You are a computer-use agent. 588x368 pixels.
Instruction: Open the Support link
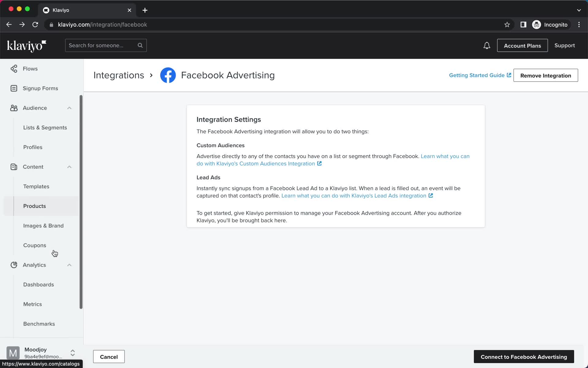coord(564,45)
